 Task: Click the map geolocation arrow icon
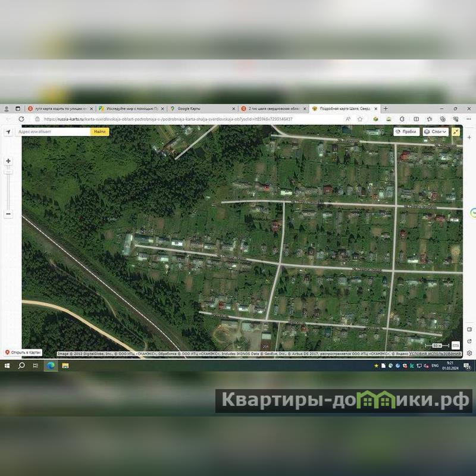pyautogui.click(x=8, y=131)
